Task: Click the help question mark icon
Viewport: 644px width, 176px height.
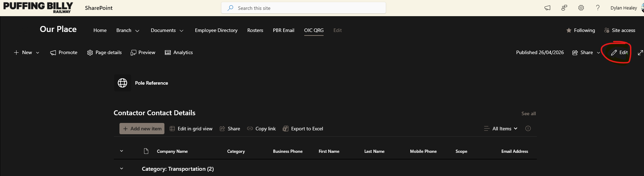Action: [598, 8]
